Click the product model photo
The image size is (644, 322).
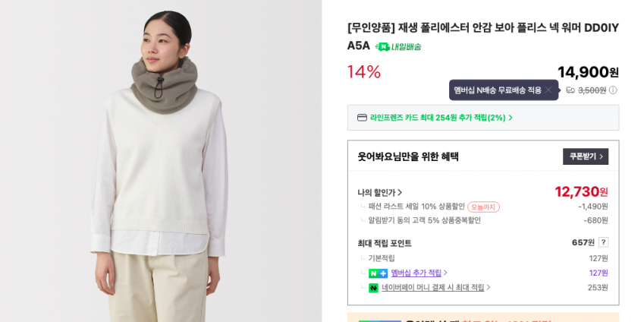coord(161,161)
